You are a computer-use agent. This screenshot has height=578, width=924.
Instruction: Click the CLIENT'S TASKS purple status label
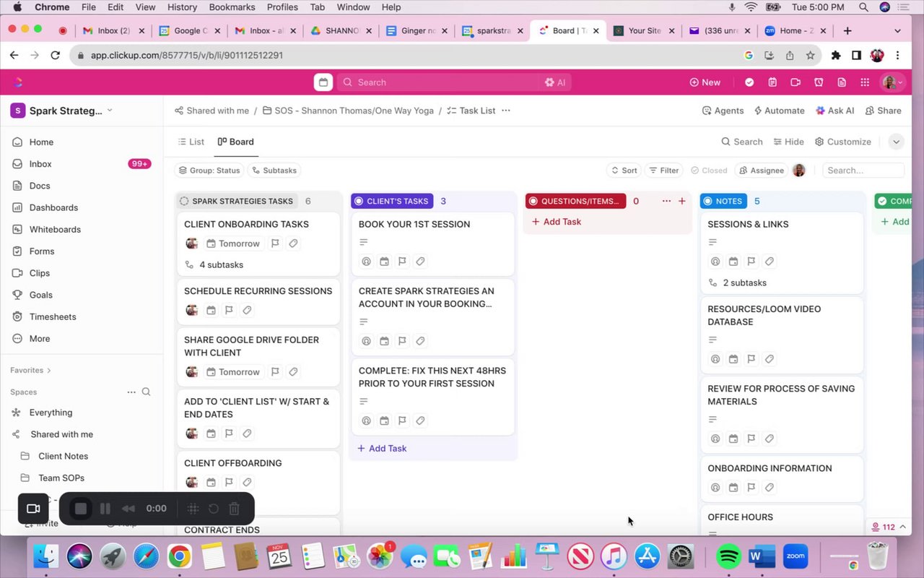(392, 201)
